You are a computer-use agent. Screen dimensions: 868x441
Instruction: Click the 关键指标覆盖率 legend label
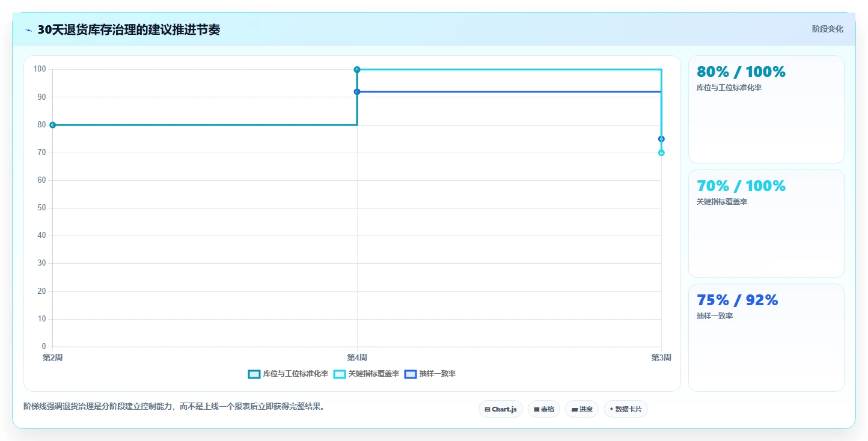click(x=374, y=374)
